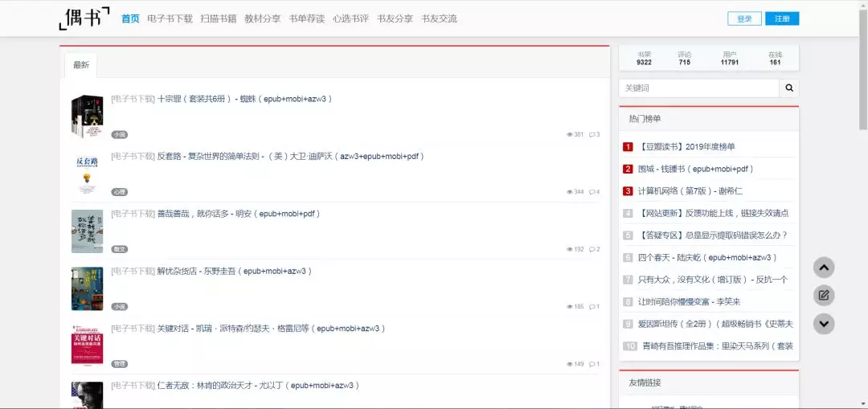Viewport: 868px width, 409px height.
Task: Click the edit/compose floating button
Action: [x=824, y=295]
